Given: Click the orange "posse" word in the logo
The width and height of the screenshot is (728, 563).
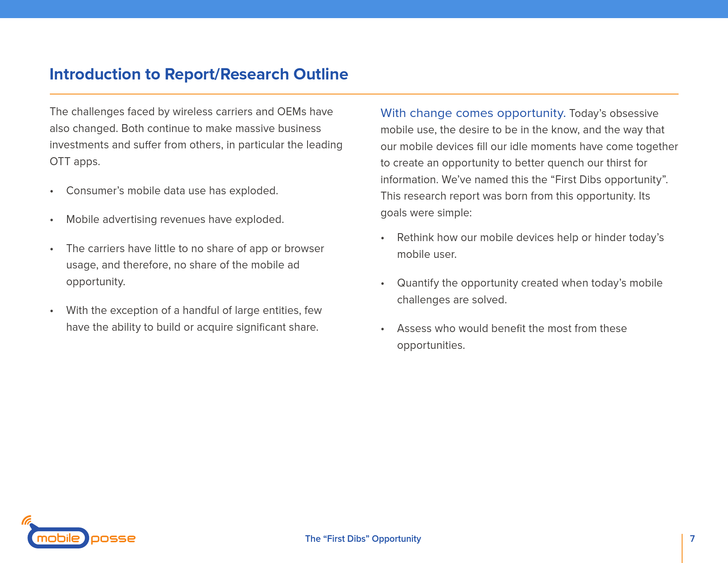Looking at the screenshot, I should click(x=113, y=538).
